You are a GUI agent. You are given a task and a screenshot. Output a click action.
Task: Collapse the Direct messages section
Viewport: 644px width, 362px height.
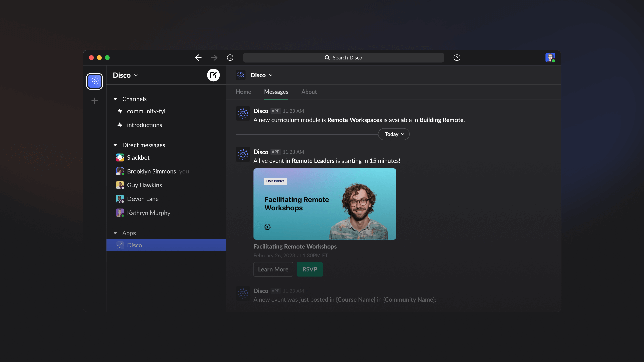(115, 145)
